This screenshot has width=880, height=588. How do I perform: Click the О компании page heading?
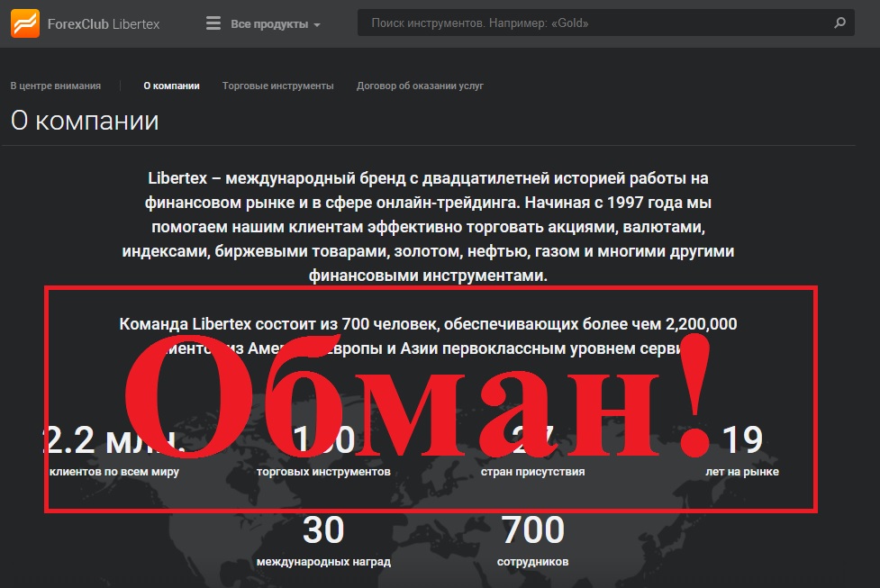click(85, 121)
